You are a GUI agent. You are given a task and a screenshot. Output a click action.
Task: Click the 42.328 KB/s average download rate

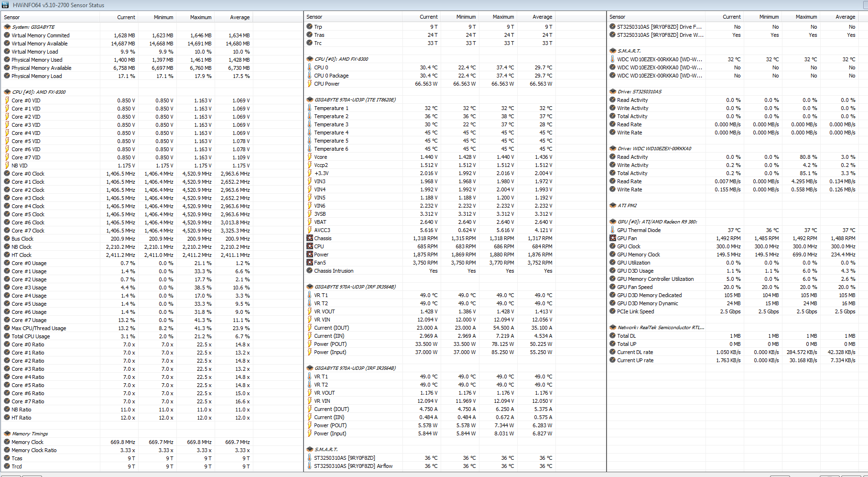[x=842, y=352]
